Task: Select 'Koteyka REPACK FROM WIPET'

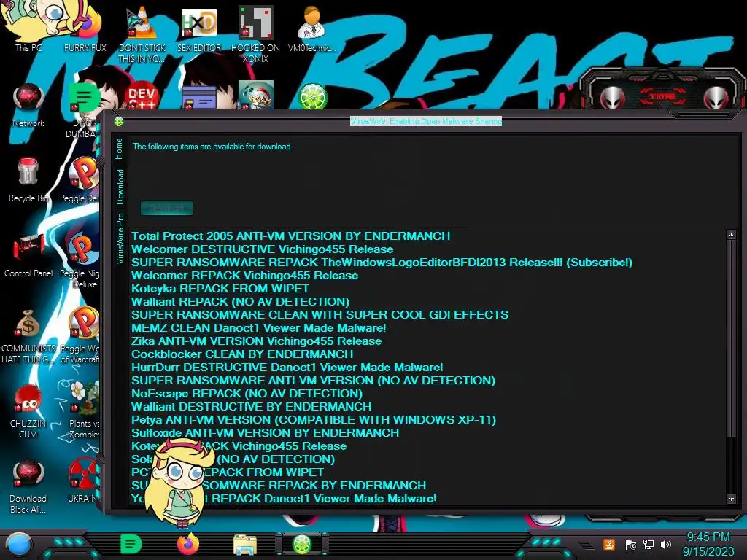Action: [x=220, y=289]
